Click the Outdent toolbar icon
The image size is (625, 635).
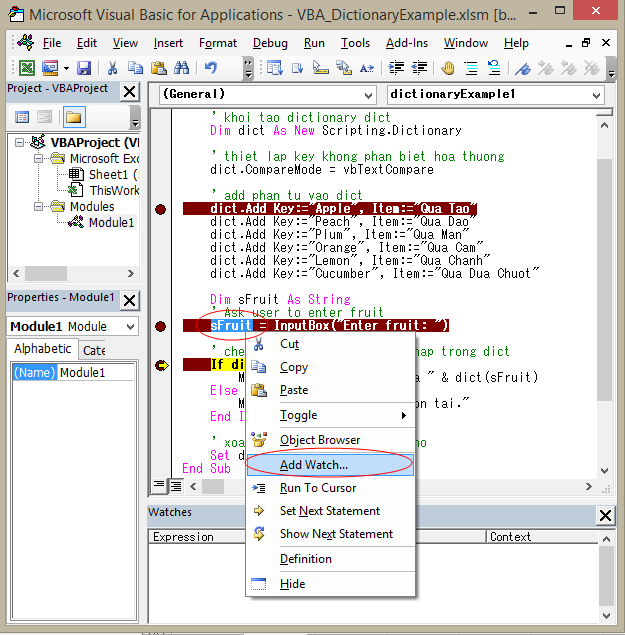tap(419, 68)
